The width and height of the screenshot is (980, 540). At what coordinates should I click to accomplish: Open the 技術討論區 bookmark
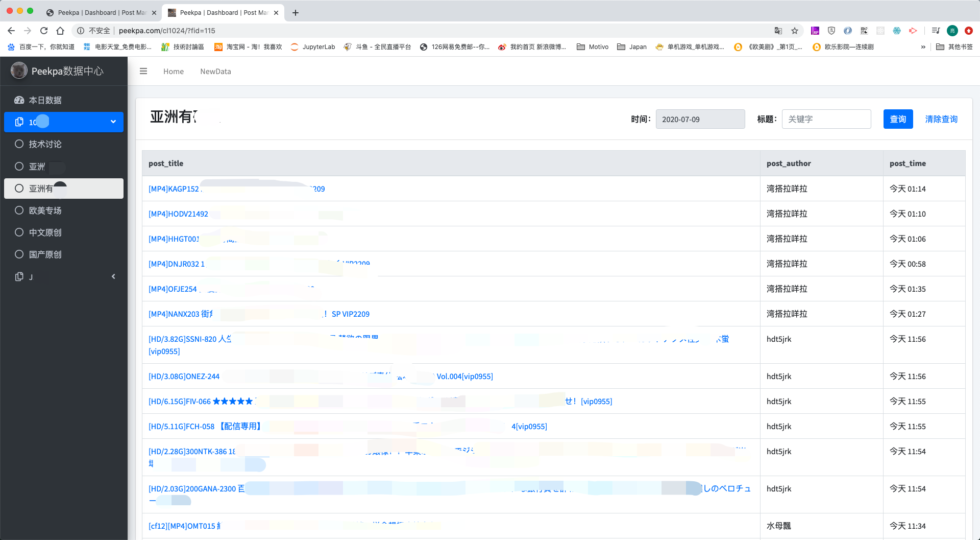click(x=183, y=47)
